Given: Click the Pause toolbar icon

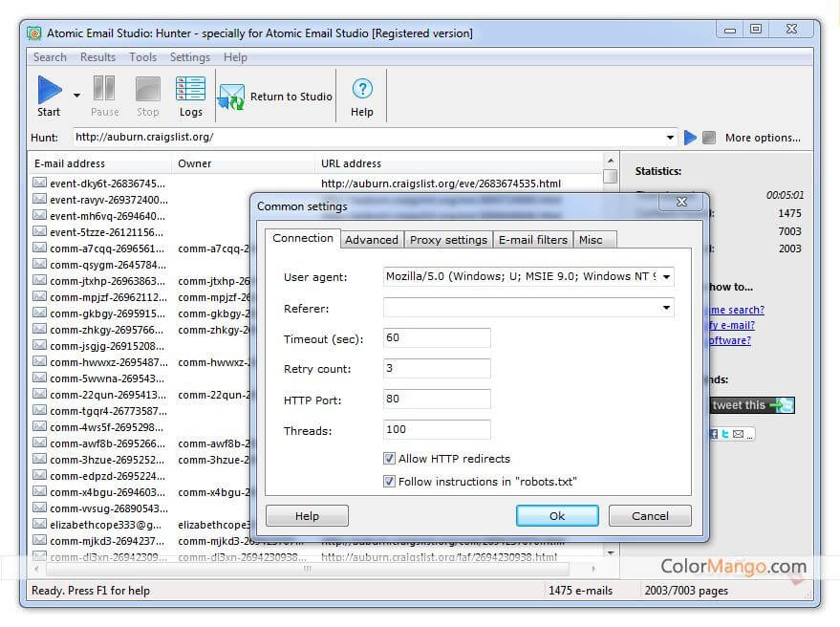Looking at the screenshot, I should 104,91.
